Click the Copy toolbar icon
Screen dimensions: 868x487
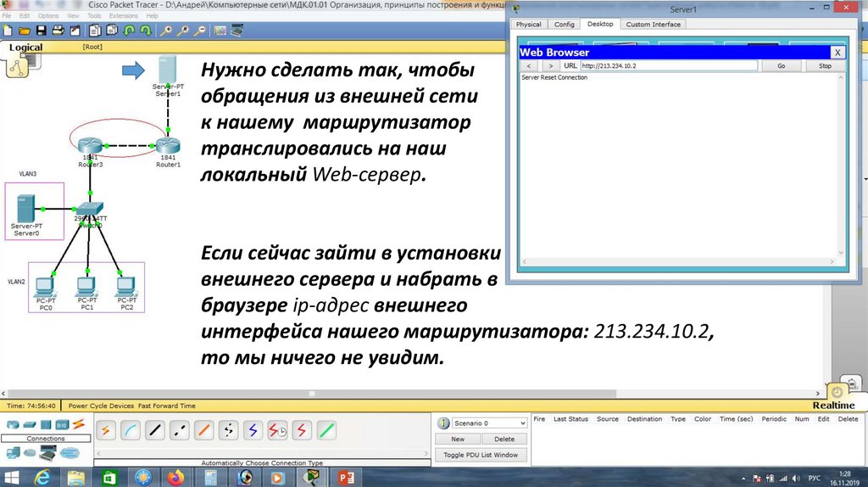[95, 31]
